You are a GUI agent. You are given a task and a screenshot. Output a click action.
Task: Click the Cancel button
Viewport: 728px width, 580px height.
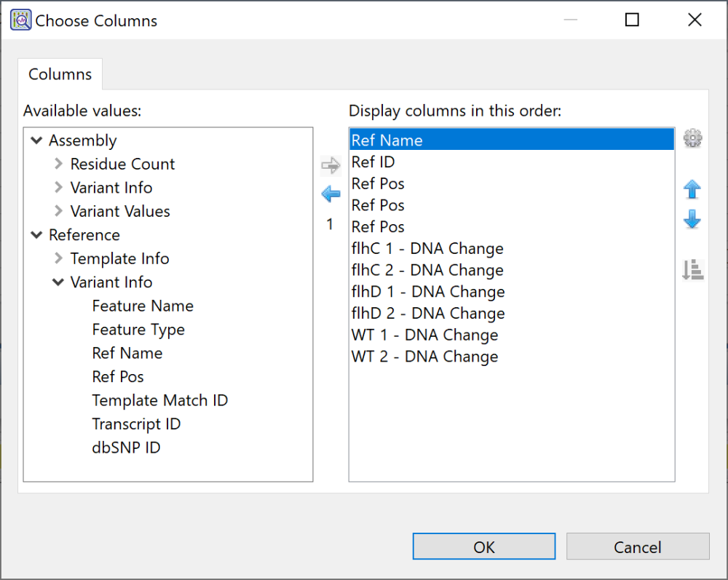coord(637,547)
